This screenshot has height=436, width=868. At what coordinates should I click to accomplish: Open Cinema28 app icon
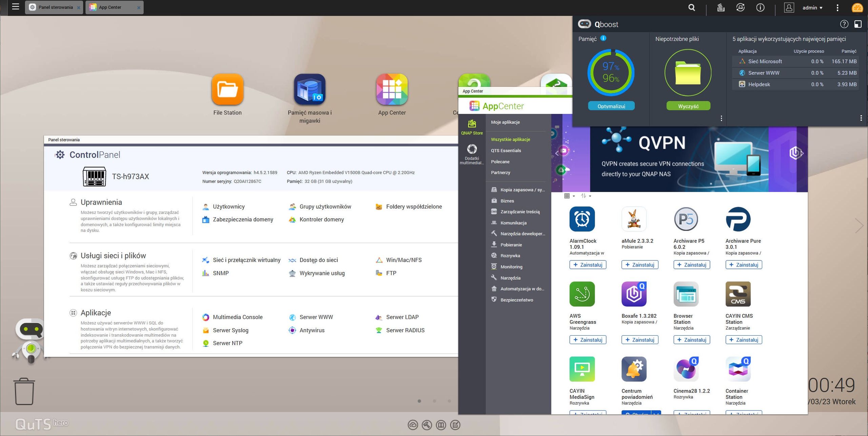[686, 369]
